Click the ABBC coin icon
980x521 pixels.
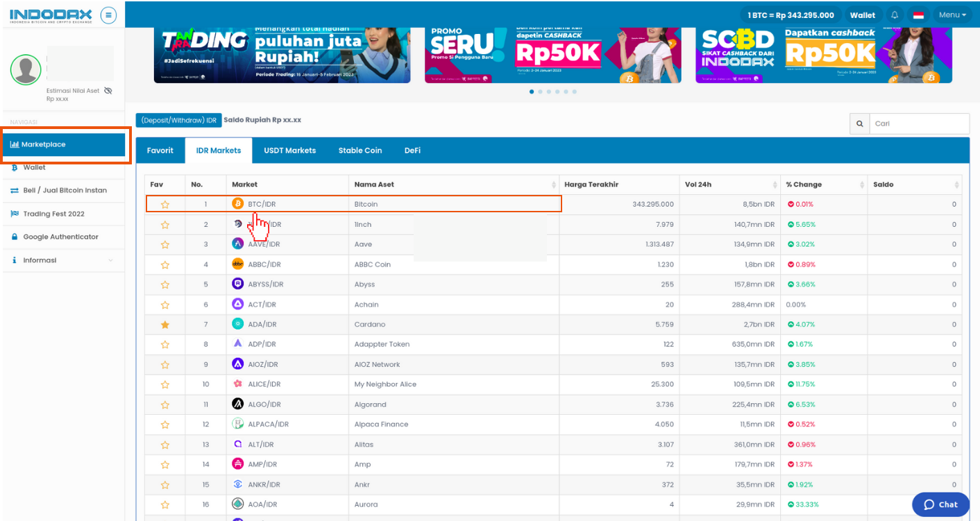(237, 264)
